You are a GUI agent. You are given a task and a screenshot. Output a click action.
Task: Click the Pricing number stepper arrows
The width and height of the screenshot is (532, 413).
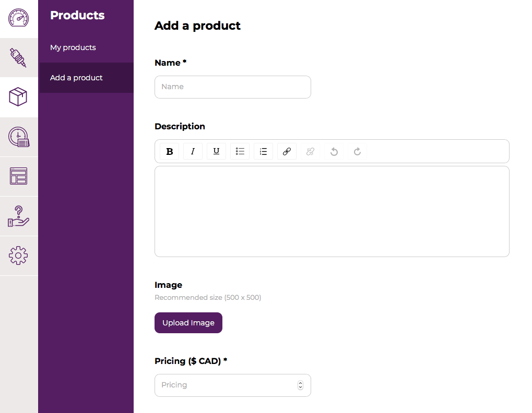coord(300,385)
